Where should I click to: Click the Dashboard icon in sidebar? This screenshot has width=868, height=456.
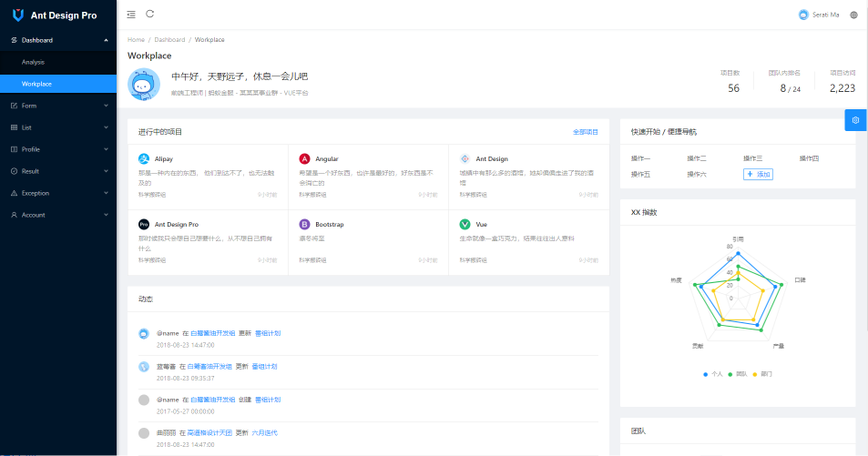pos(14,40)
